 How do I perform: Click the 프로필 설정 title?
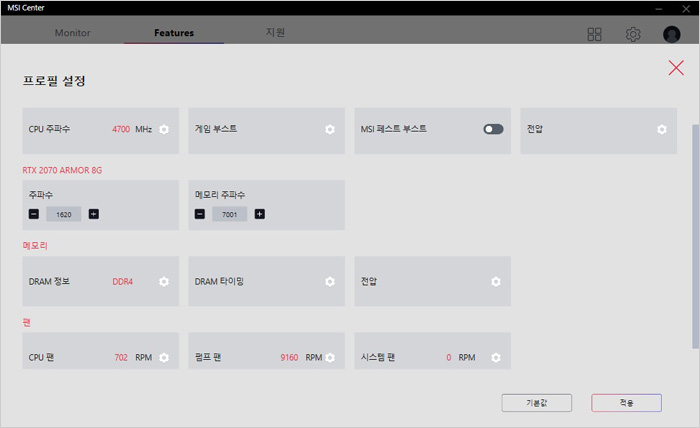pos(54,81)
